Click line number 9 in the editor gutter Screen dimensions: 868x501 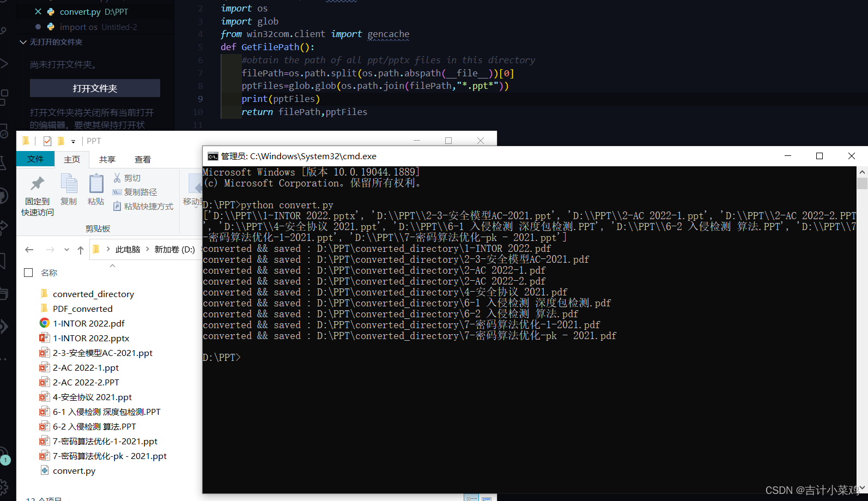click(200, 99)
